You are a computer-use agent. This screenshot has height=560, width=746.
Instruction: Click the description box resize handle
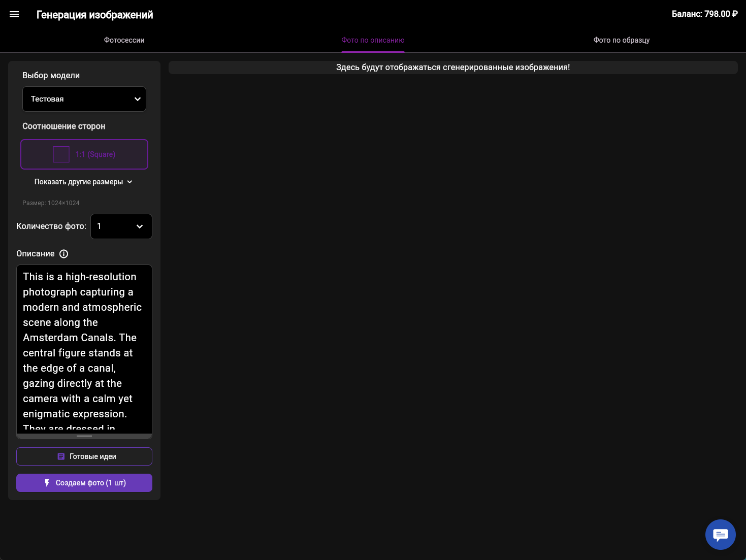click(x=84, y=436)
